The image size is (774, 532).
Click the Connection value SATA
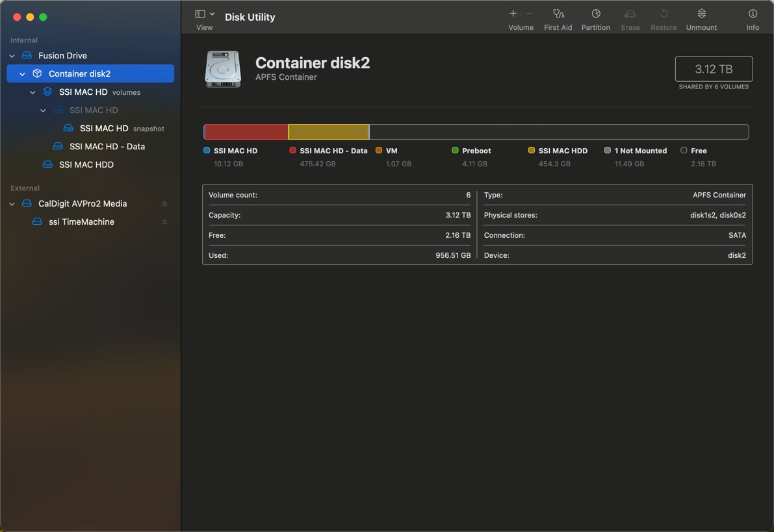(x=737, y=235)
